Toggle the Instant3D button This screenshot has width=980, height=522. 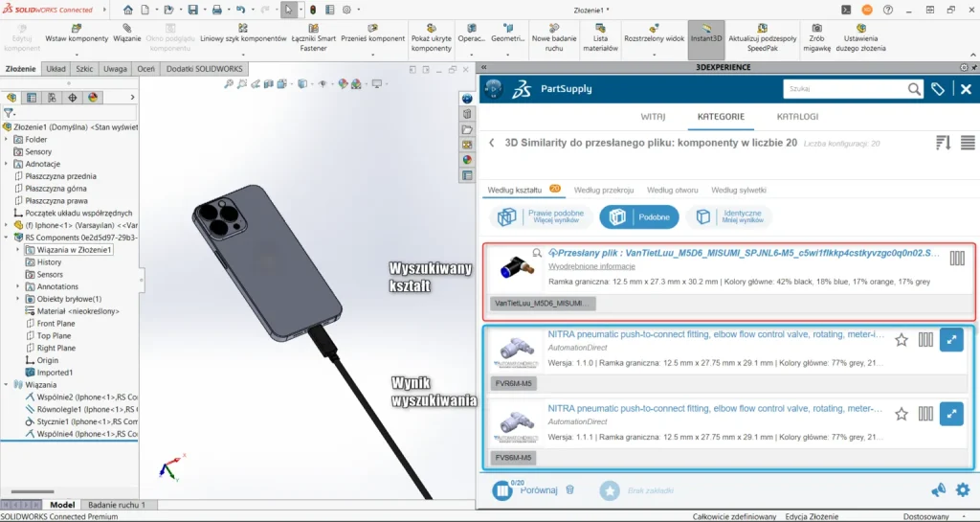pos(706,38)
